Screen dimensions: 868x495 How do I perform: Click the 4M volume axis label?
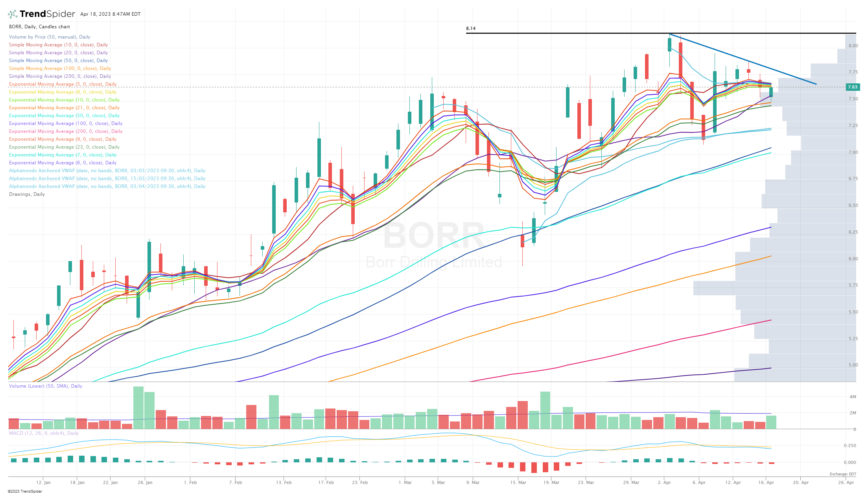point(853,397)
